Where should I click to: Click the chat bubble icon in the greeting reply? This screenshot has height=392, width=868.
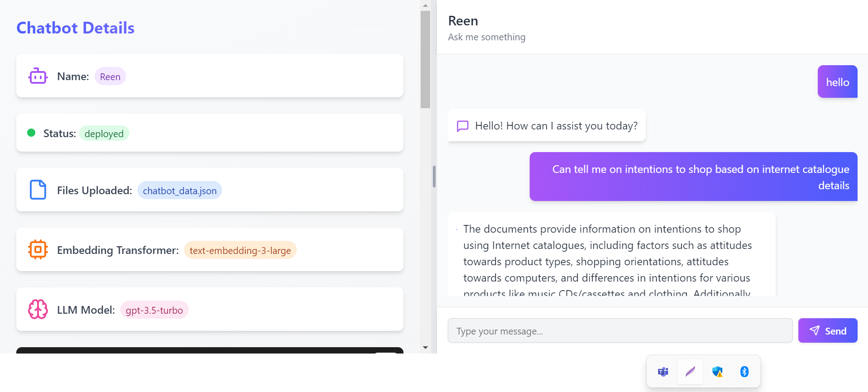point(462,126)
